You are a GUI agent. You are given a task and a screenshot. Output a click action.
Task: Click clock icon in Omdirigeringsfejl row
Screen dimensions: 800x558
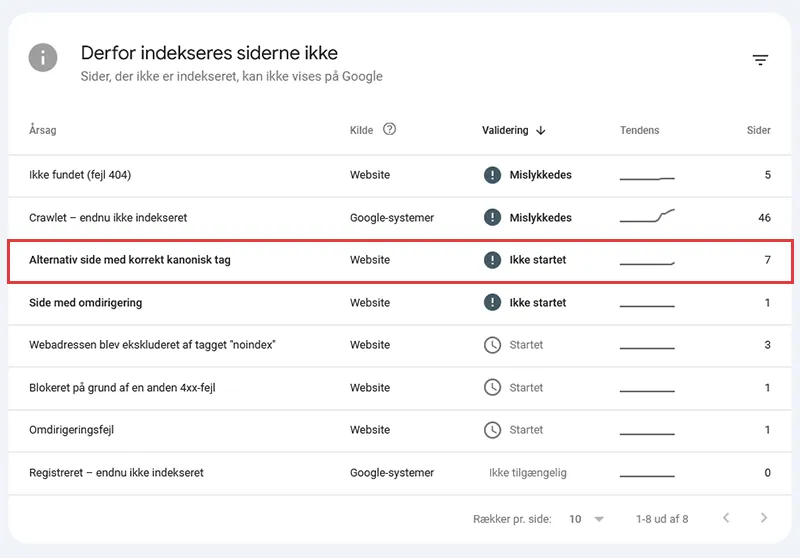[x=492, y=430]
